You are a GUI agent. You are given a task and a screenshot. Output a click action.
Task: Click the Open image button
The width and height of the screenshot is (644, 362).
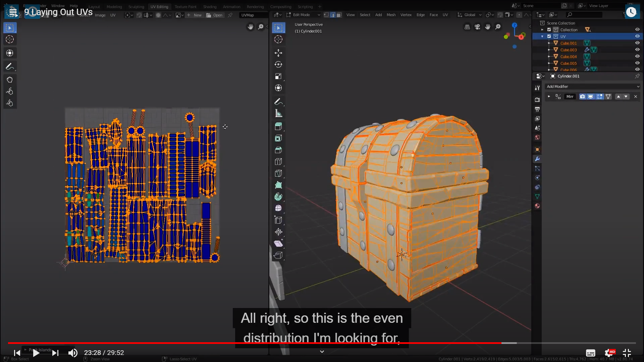pos(214,15)
